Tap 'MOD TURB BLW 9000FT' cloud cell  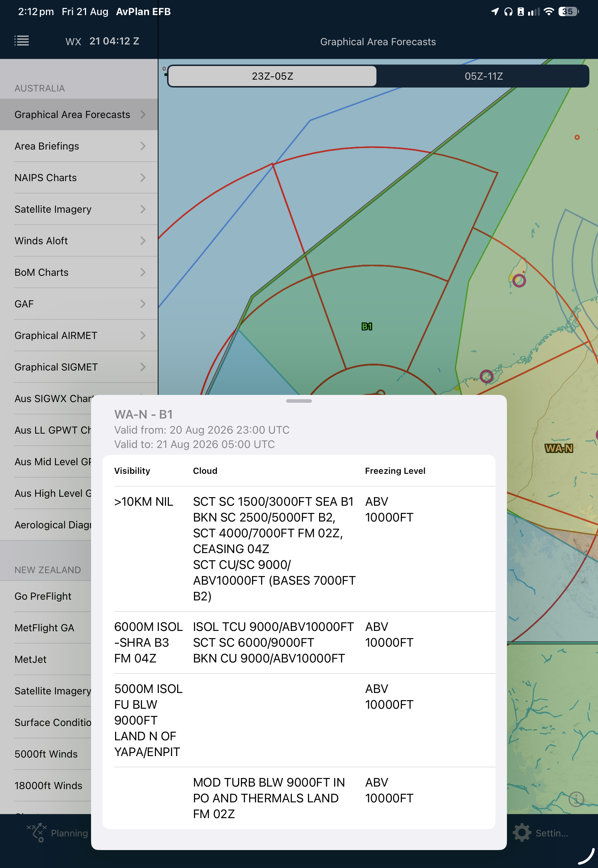(269, 798)
